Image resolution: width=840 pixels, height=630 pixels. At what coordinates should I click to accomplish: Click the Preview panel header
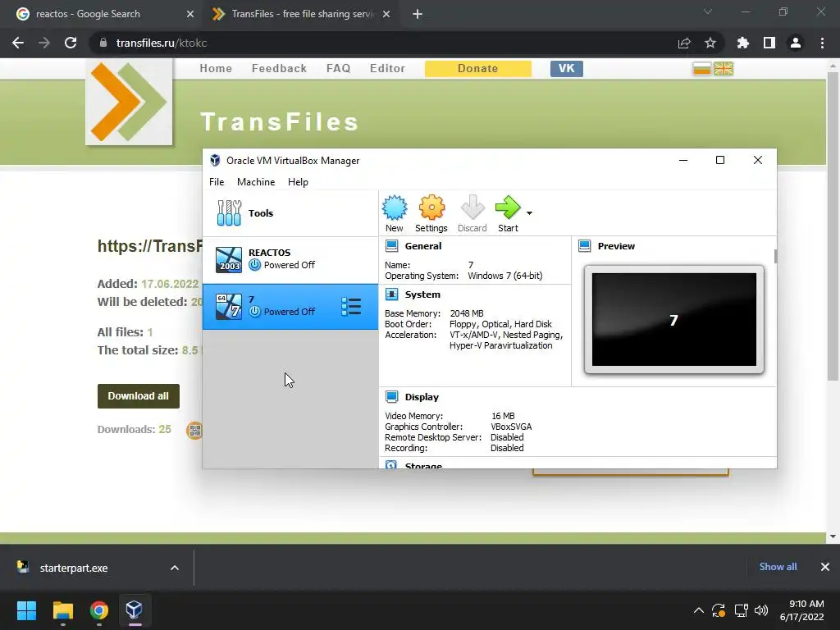click(x=616, y=246)
